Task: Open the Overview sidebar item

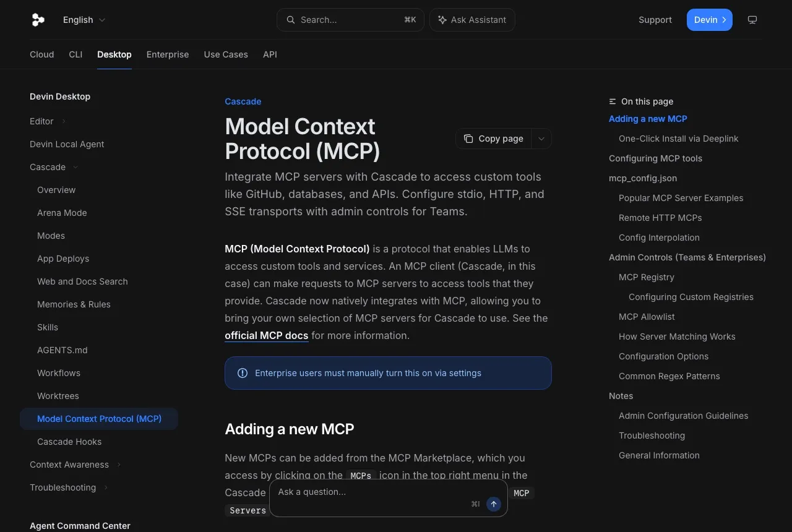Action: [x=56, y=190]
